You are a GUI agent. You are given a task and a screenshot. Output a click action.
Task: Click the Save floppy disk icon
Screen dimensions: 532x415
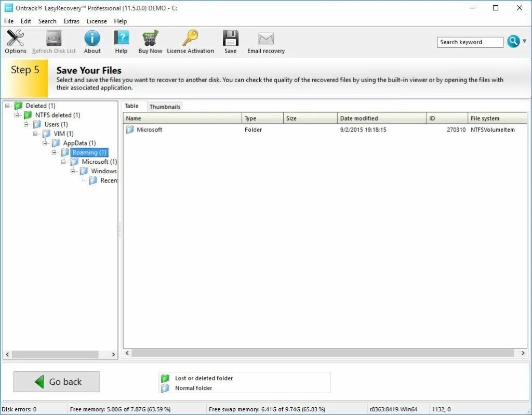pyautogui.click(x=230, y=42)
